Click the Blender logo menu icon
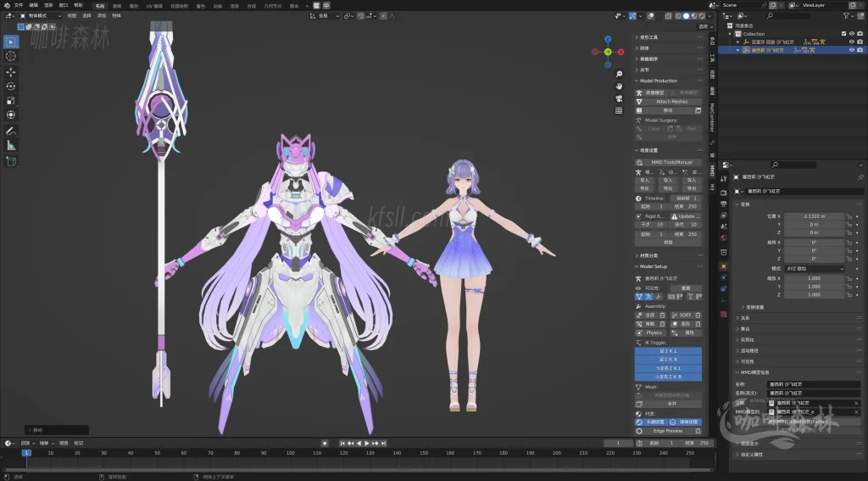Viewport: 868px width, 481px height. [7, 5]
